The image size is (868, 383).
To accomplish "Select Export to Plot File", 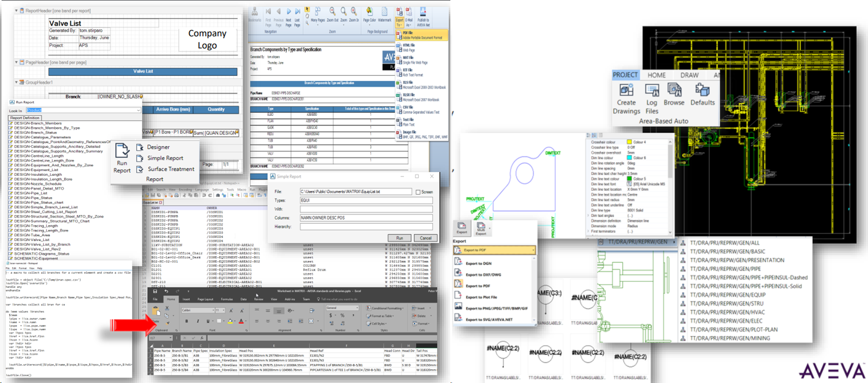I will [494, 297].
